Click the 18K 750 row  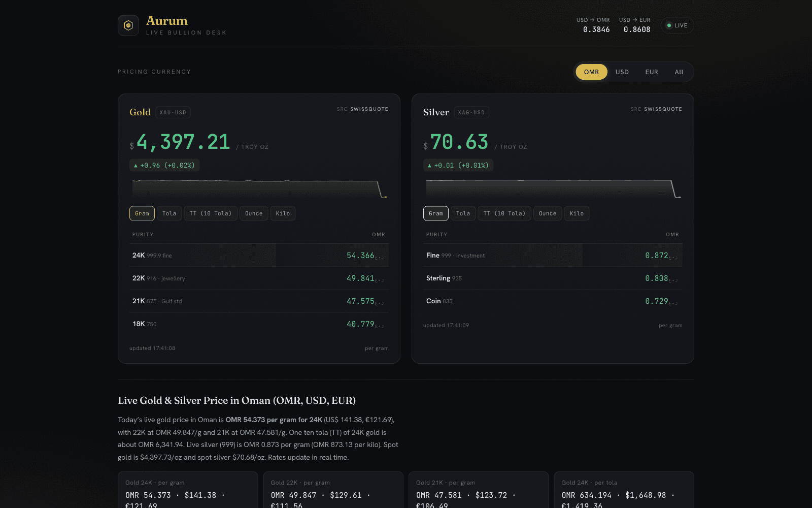coord(259,324)
